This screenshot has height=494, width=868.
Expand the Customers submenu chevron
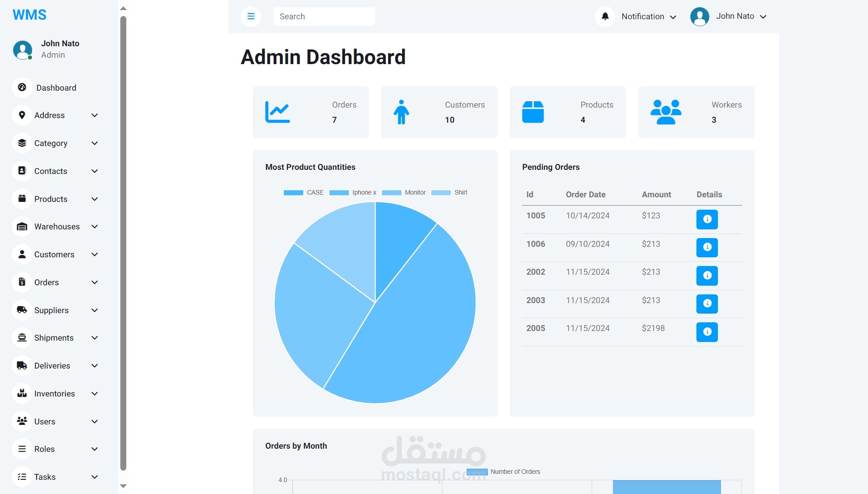point(95,254)
